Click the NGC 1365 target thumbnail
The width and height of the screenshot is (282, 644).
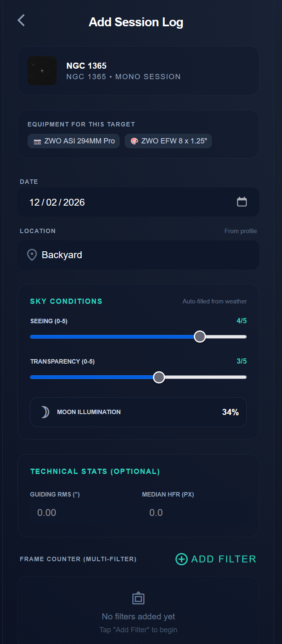(42, 71)
